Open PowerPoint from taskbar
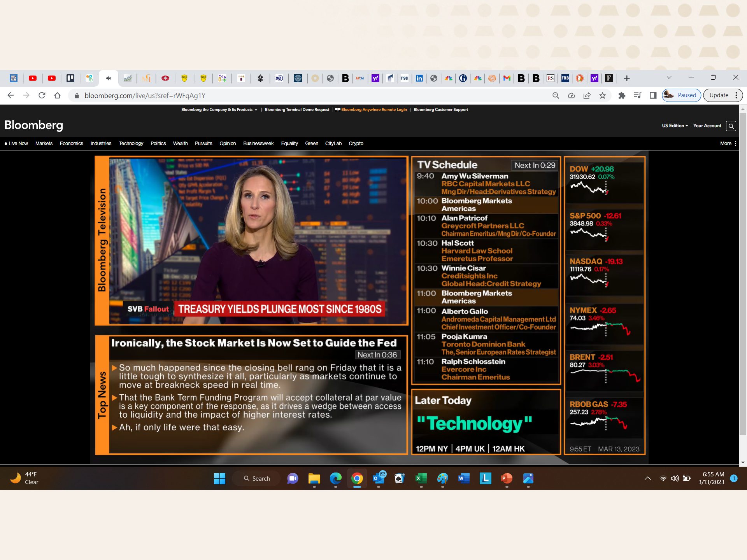This screenshot has width=747, height=560. [507, 478]
